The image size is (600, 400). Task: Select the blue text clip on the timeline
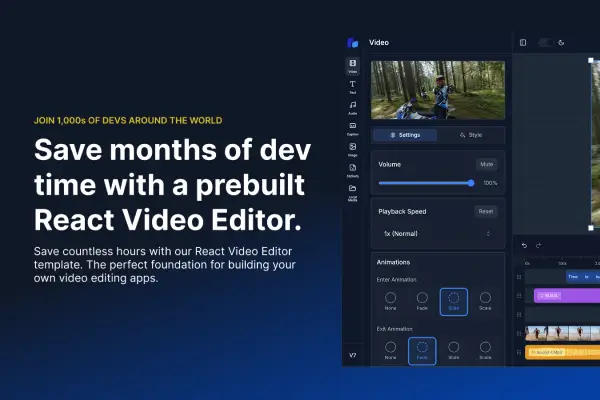[583, 277]
